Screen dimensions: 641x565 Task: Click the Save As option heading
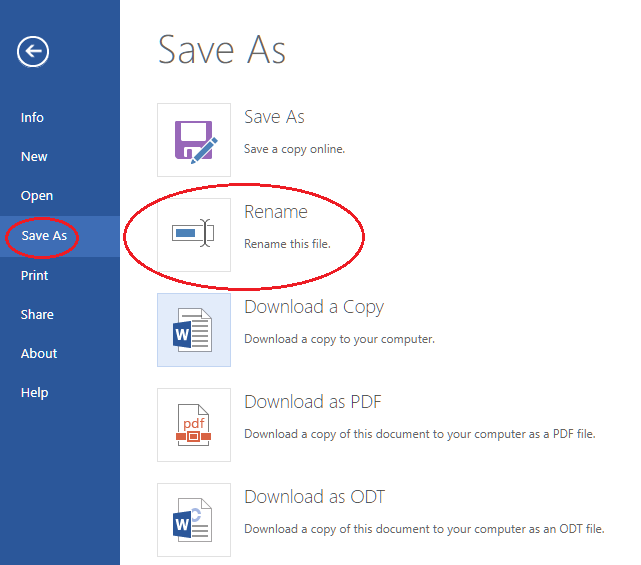pyautogui.click(x=274, y=117)
